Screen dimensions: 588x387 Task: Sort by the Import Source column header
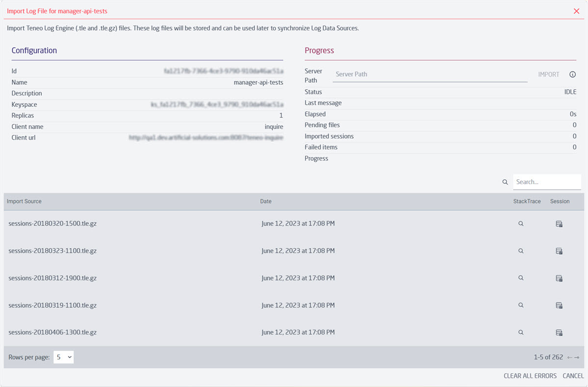point(24,201)
